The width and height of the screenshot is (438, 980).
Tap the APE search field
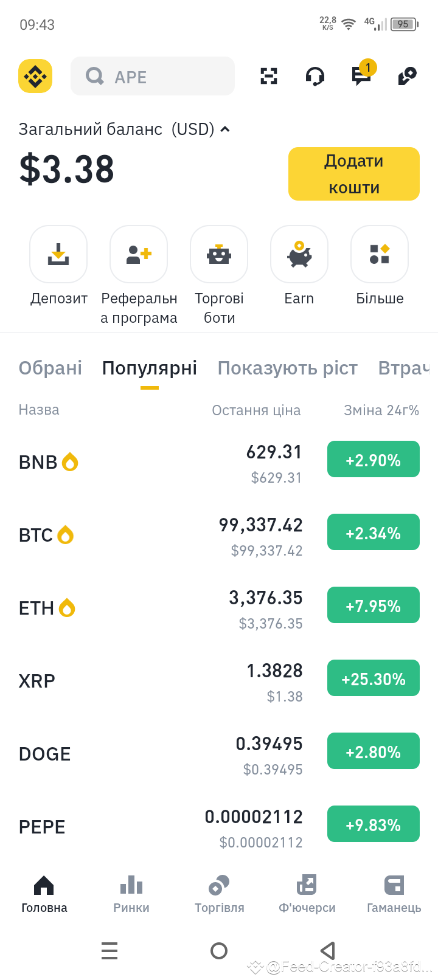[153, 76]
